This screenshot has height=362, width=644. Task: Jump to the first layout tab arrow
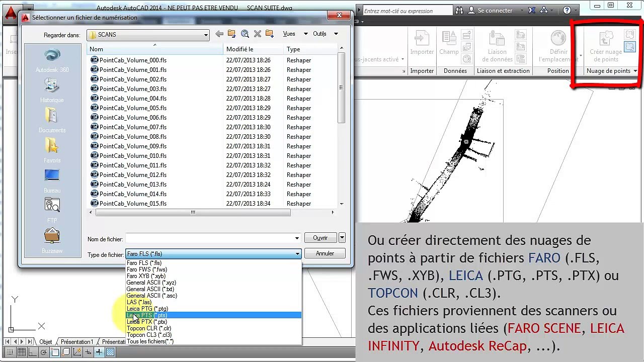8,342
